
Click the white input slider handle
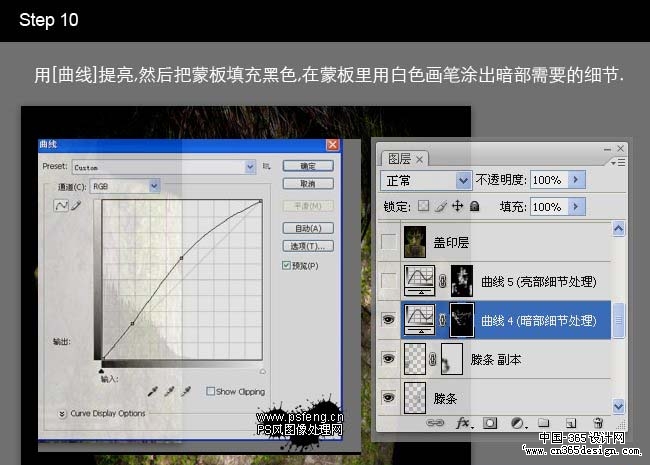tap(262, 371)
